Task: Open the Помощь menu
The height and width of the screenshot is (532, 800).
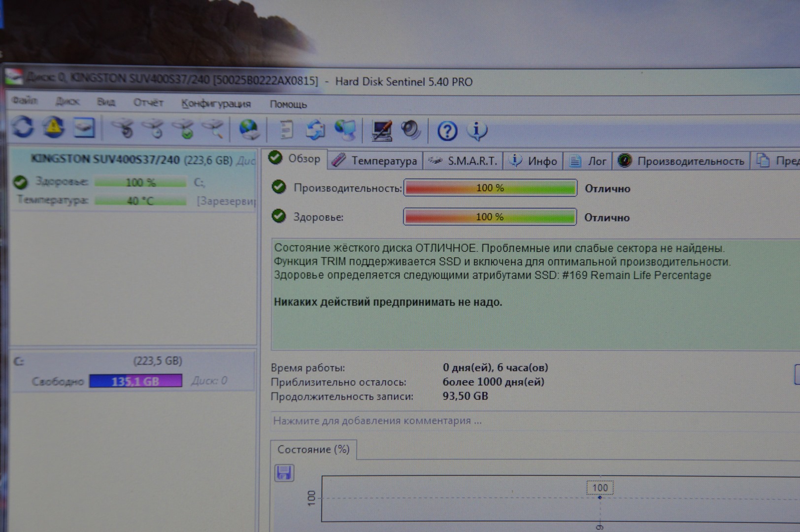Action: [x=288, y=104]
